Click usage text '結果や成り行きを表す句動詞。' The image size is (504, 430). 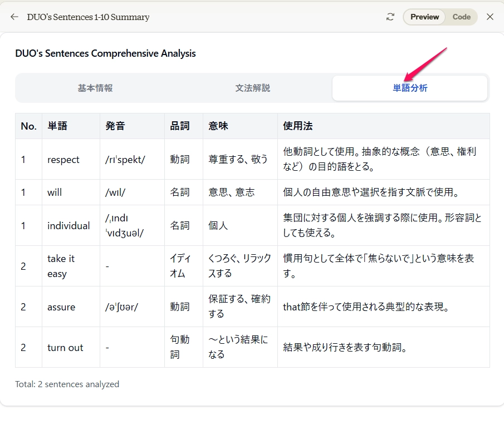coord(345,348)
